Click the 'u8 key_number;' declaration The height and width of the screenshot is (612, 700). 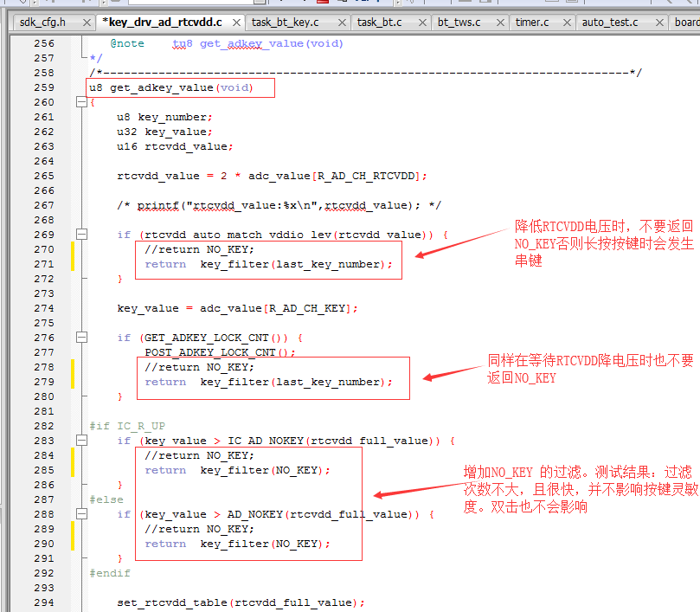[164, 117]
